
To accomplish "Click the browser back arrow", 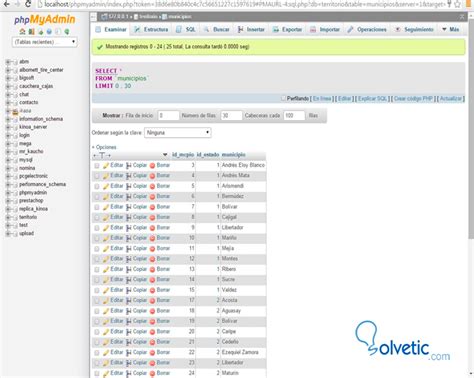I will [x=6, y=4].
